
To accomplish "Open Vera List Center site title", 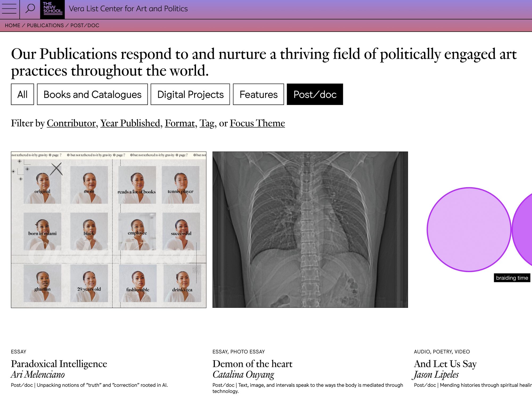I will coord(128,9).
